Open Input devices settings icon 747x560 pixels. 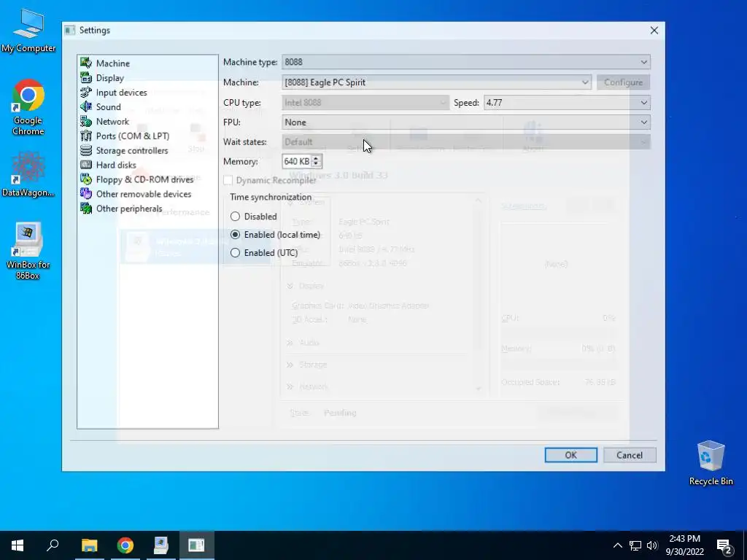pyautogui.click(x=86, y=92)
